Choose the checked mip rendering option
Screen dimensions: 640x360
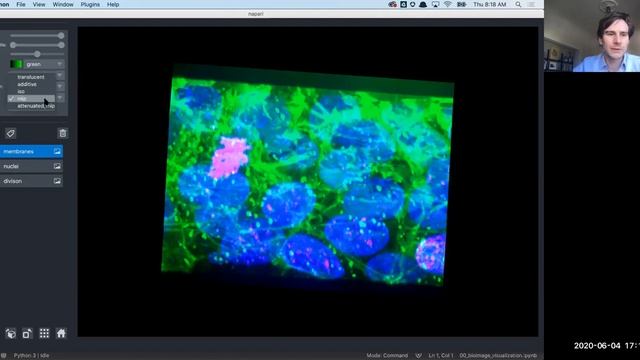point(31,99)
